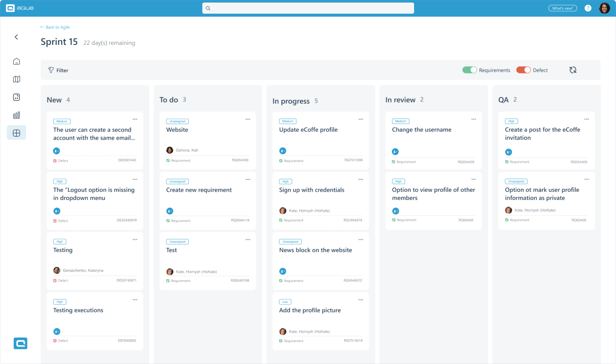Click the aqua logo in the top-left corner
Image resolution: width=616 pixels, height=364 pixels.
pos(20,8)
